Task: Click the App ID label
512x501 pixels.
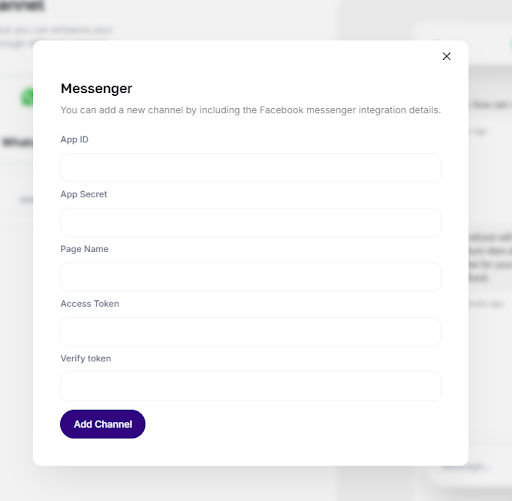Action: pos(74,139)
